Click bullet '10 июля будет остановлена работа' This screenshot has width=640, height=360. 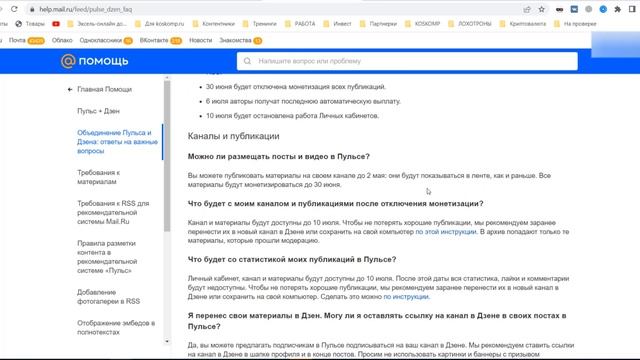click(292, 116)
